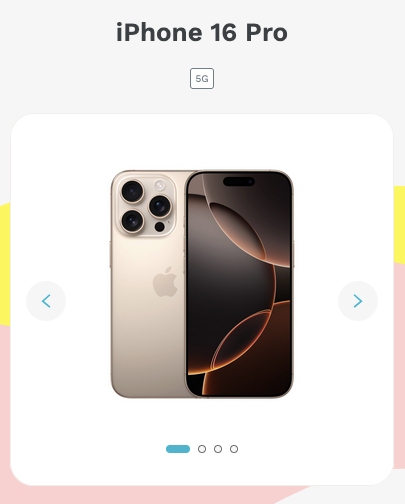Click the small LiDAR sensor dot
The image size is (405, 504).
[x=160, y=227]
